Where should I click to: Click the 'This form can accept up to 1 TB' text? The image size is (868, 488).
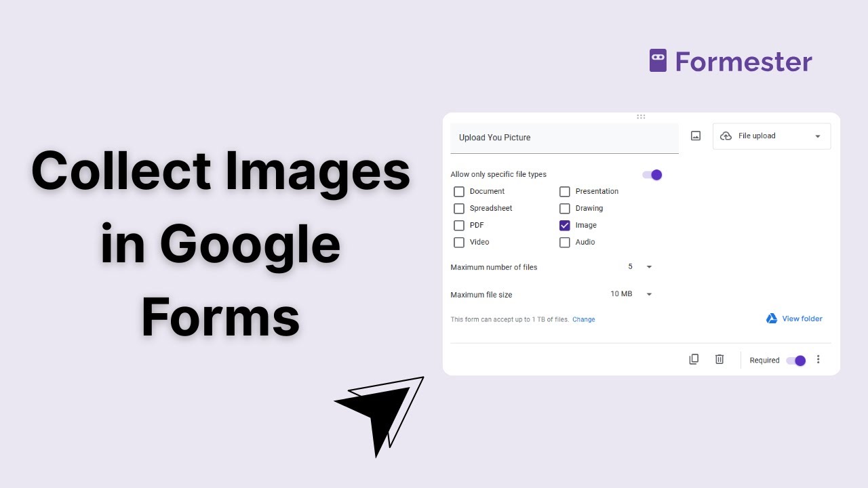click(x=509, y=319)
